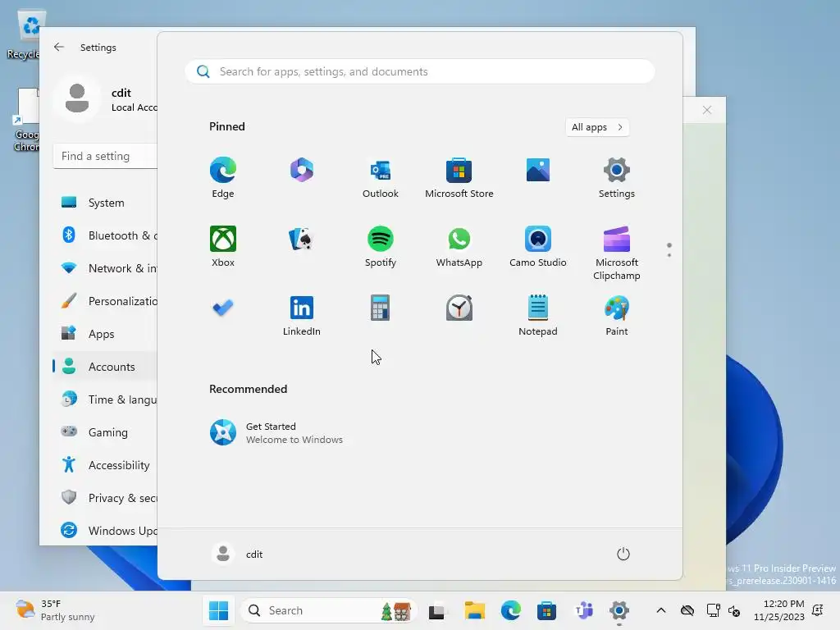Click muted volume tray icon
The image size is (840, 630).
(x=734, y=610)
